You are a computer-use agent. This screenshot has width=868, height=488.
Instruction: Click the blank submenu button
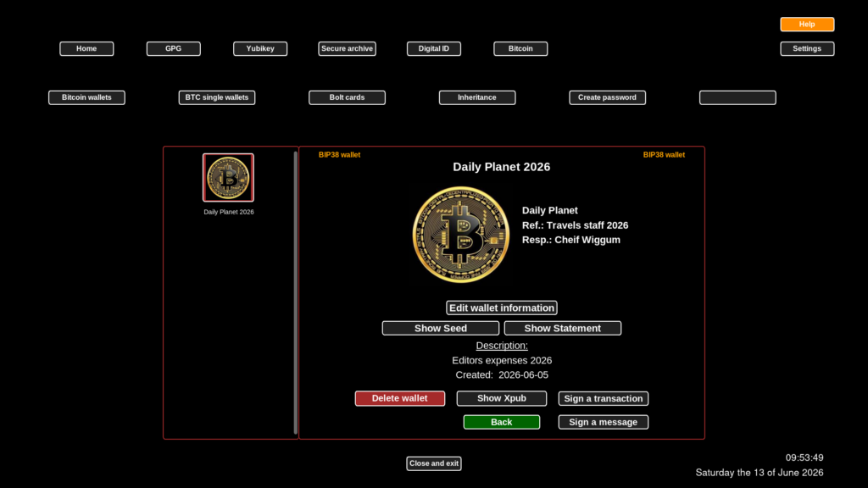coord(737,97)
